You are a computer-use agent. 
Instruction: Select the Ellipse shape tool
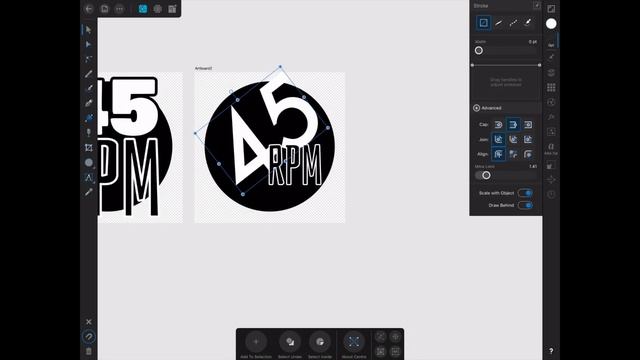pyautogui.click(x=89, y=162)
